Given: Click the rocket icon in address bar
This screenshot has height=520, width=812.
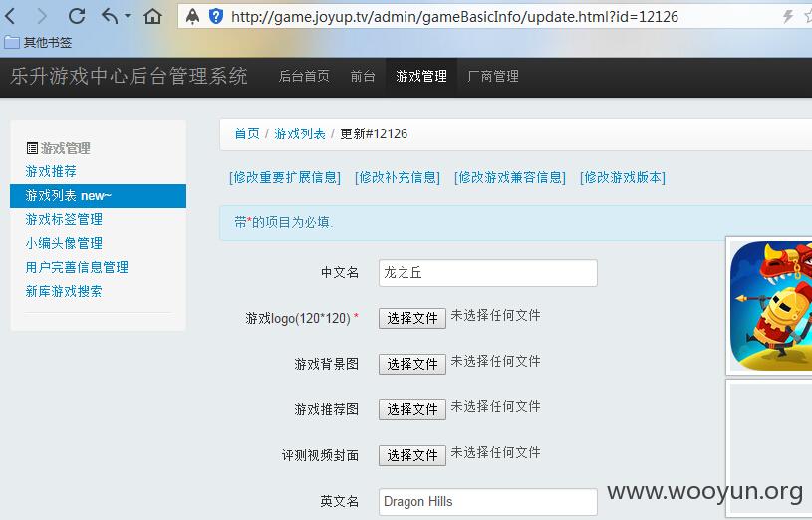Looking at the screenshot, I should point(192,17).
